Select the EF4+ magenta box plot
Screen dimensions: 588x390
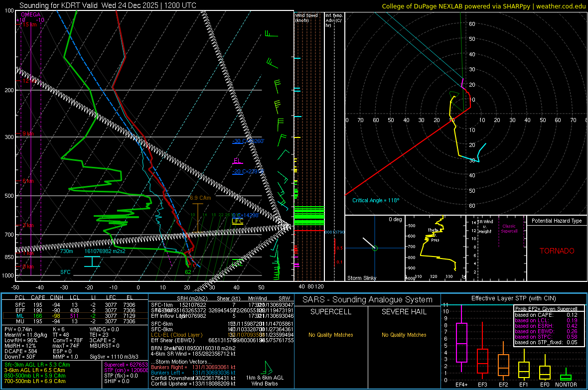(x=461, y=342)
